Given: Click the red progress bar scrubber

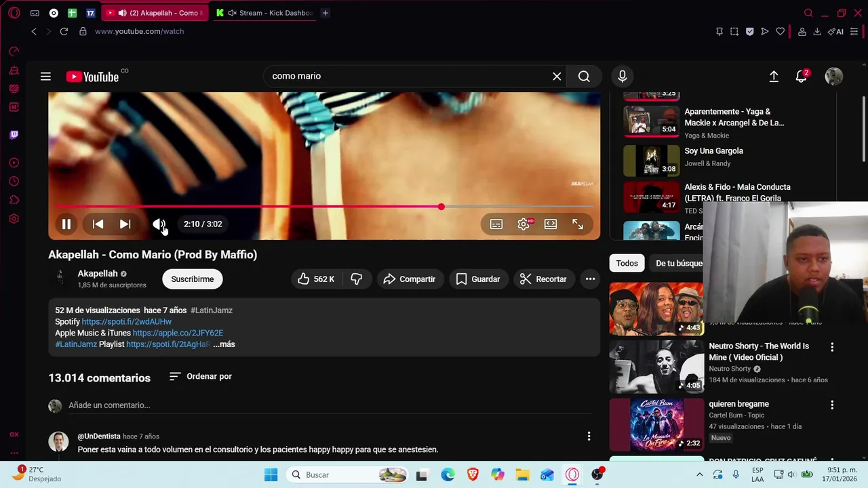Looking at the screenshot, I should coord(441,207).
